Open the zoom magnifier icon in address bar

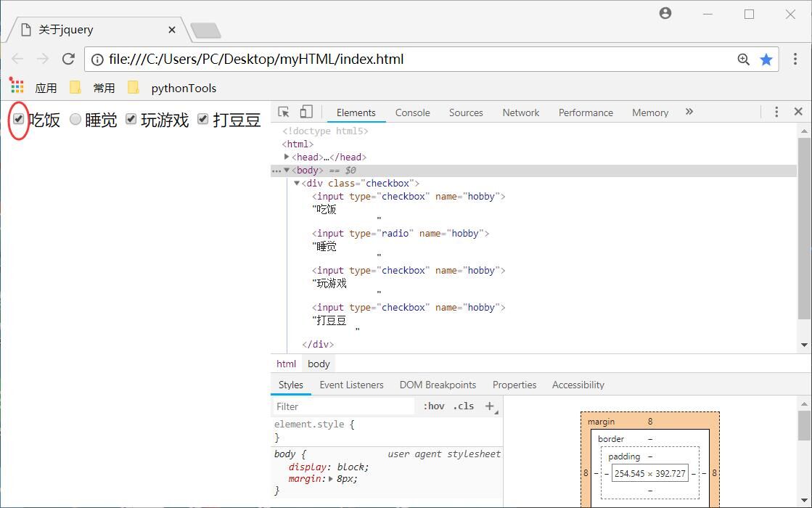point(744,60)
